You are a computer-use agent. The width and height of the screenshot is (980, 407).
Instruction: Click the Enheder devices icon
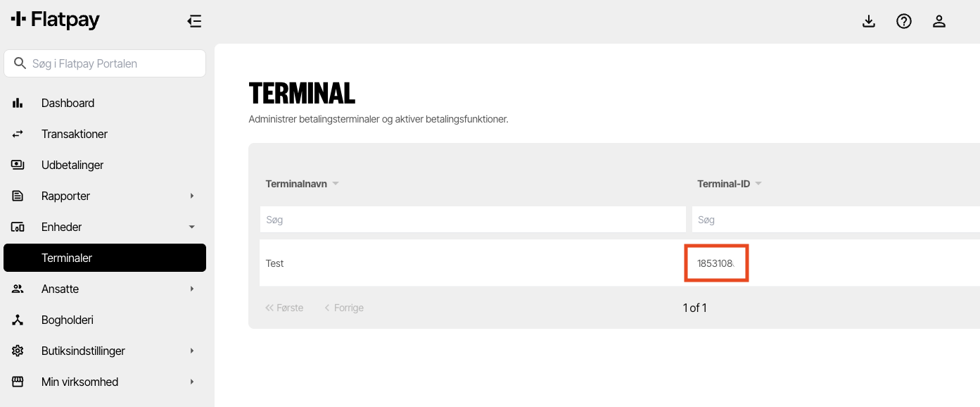point(18,227)
